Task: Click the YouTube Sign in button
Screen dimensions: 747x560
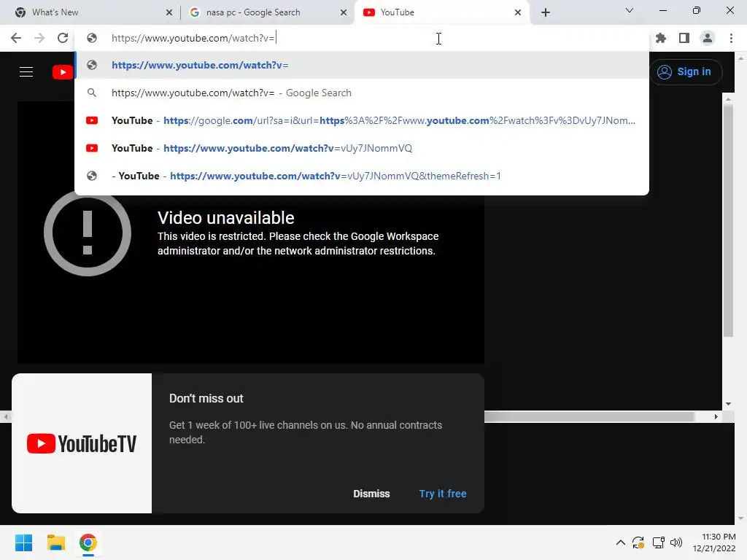Action: 686,72
